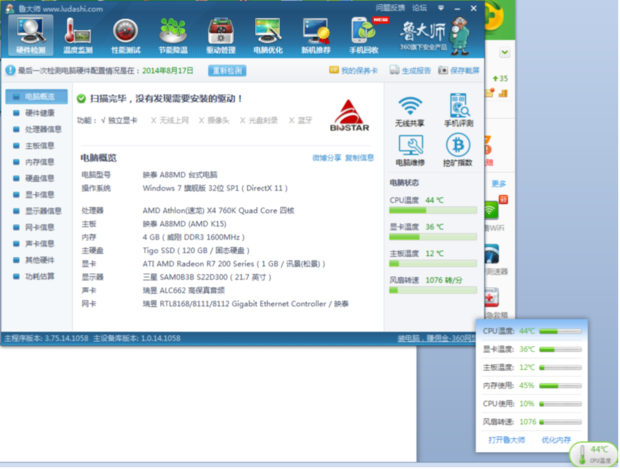Click the mail icon in background window
The image size is (620, 469).
click(x=490, y=93)
